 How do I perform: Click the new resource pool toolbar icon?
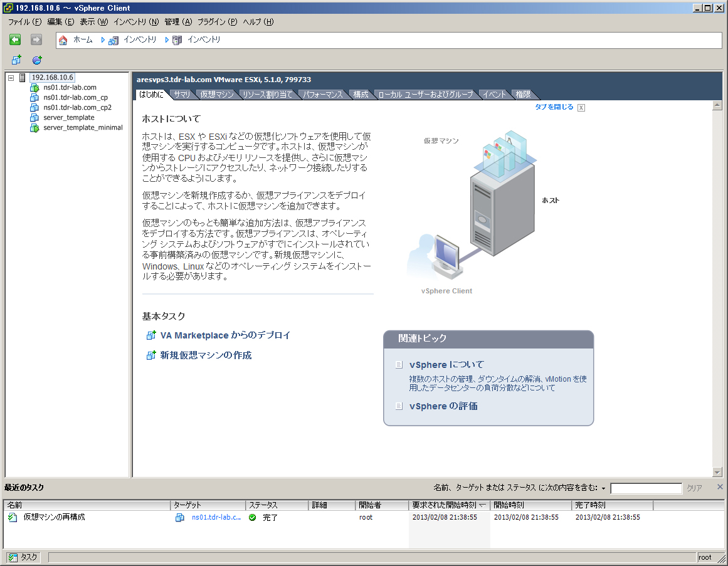click(37, 60)
